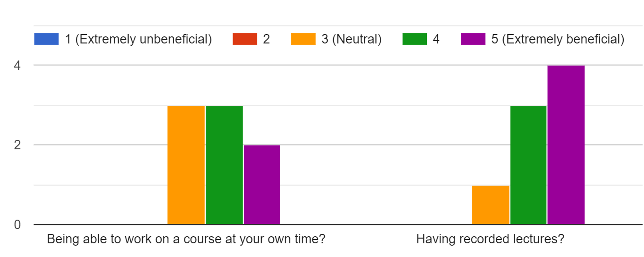Select the '5 (Extremely beneficial)' legend label text
Image resolution: width=644 pixels, height=257 pixels.
(x=558, y=39)
